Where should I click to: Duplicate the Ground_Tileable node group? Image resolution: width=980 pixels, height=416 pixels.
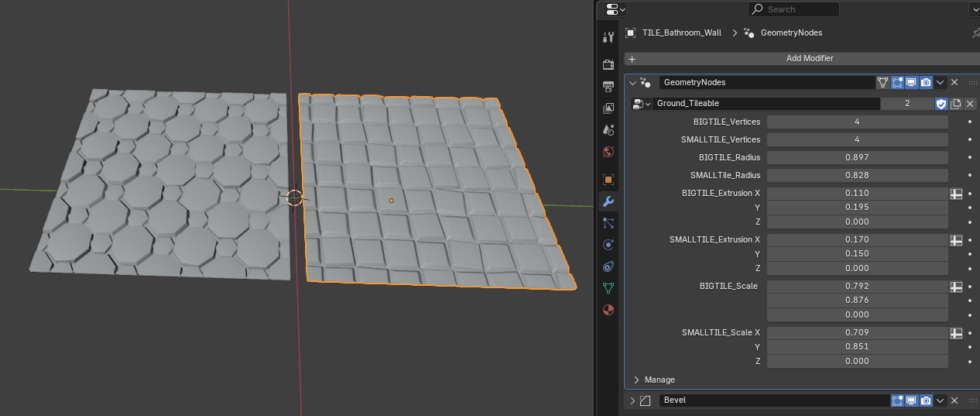(x=956, y=103)
